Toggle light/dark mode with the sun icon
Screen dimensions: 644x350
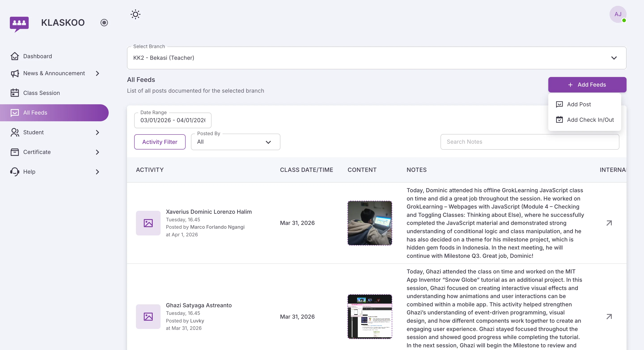point(135,14)
